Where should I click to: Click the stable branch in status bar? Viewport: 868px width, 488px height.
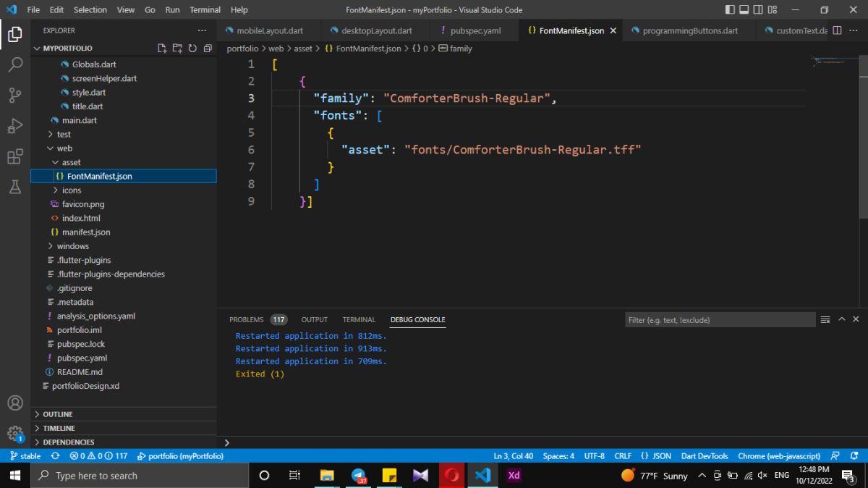tap(25, 456)
